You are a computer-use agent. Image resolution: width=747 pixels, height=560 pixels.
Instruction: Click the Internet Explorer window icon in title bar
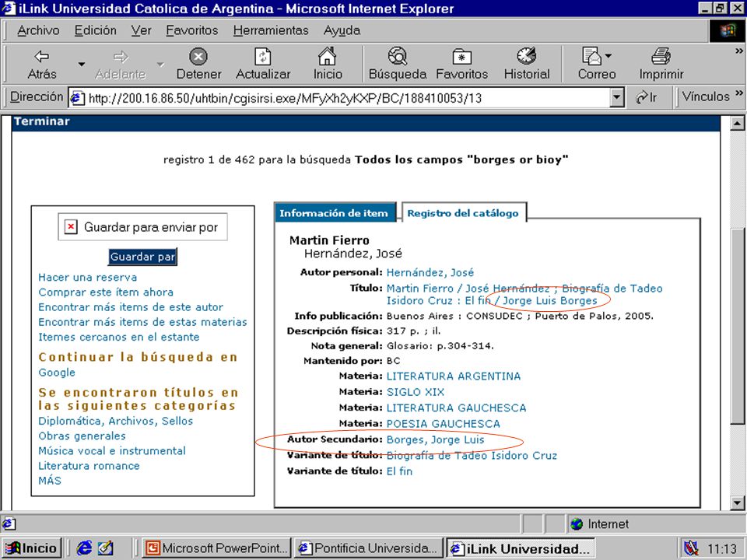(x=9, y=9)
